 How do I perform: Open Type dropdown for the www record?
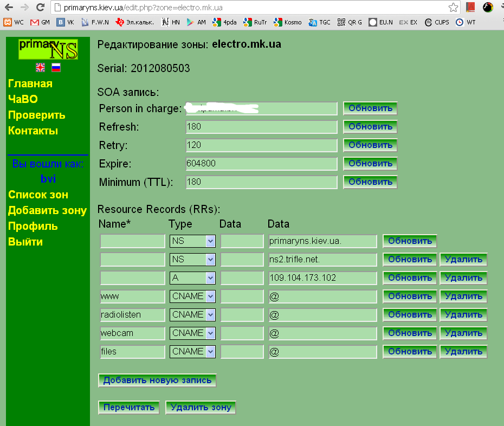[192, 296]
